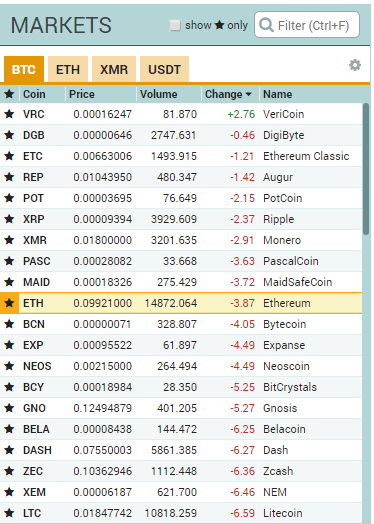Open the markets settings gear icon

click(355, 65)
